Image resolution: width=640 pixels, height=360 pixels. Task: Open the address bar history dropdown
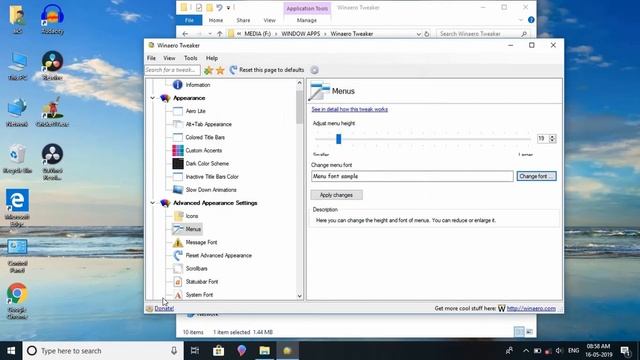pyautogui.click(x=418, y=34)
